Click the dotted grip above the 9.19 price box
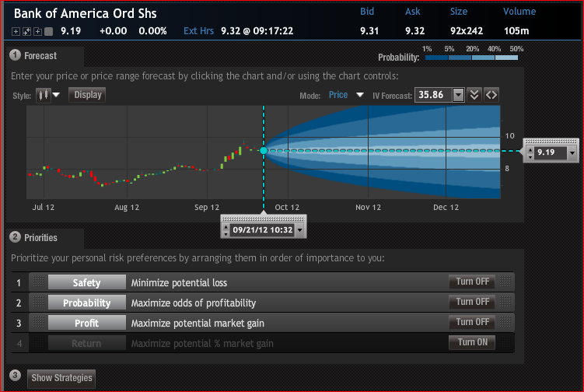The image size is (584, 392). coord(551,142)
